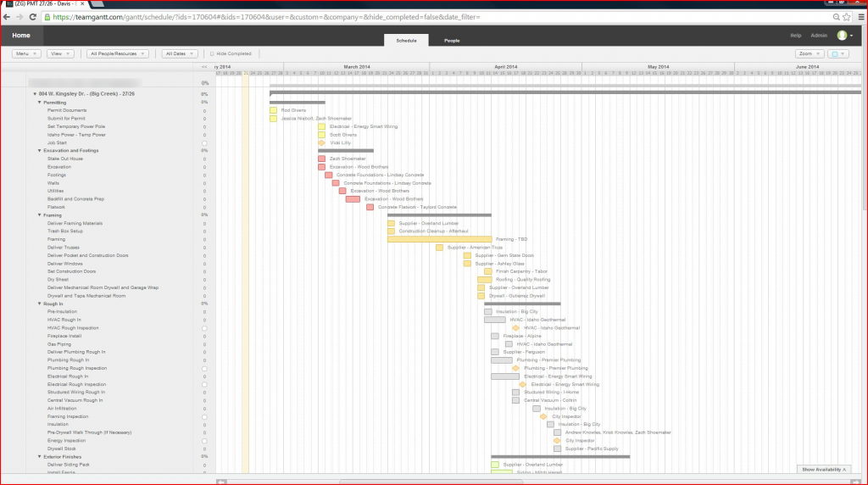Open the user avatar account menu
Image resolution: width=868 pixels, height=485 pixels.
845,36
